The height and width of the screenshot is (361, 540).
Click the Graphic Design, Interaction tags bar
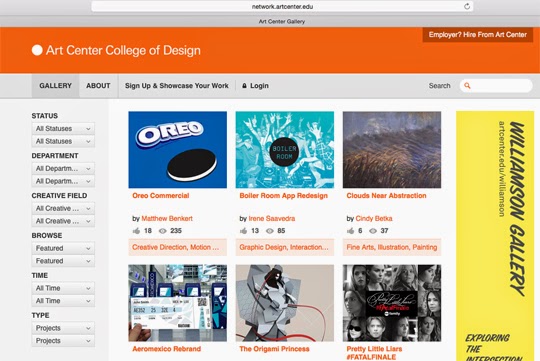click(x=285, y=247)
